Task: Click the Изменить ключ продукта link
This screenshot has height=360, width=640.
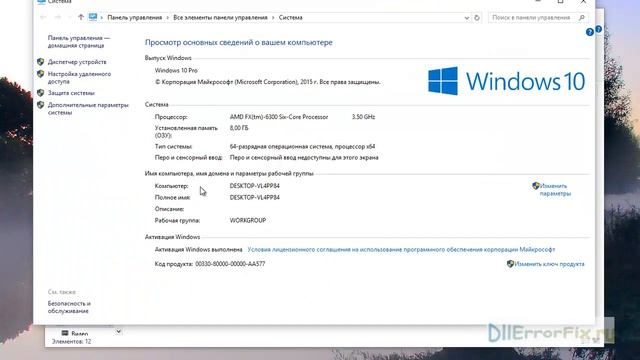Action: coord(549,264)
